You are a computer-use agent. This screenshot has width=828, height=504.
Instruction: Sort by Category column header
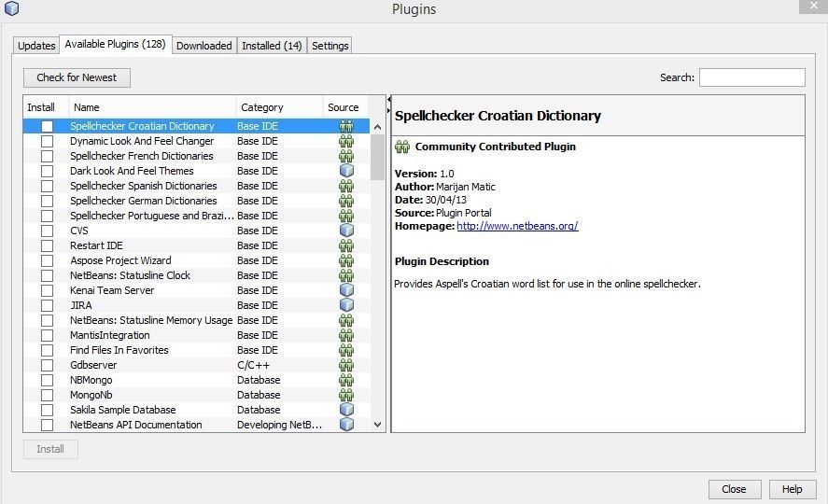279,107
